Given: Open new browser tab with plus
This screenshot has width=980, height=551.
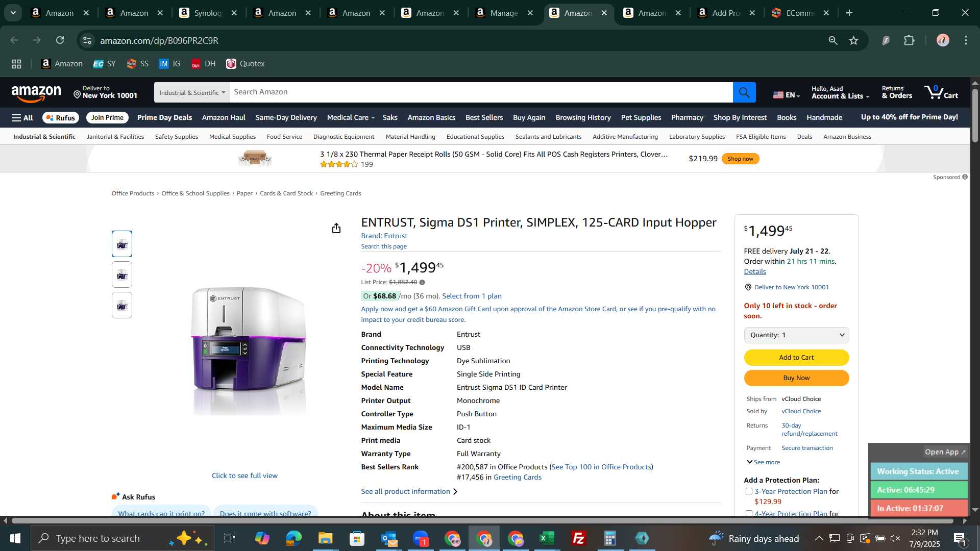Looking at the screenshot, I should (x=849, y=13).
